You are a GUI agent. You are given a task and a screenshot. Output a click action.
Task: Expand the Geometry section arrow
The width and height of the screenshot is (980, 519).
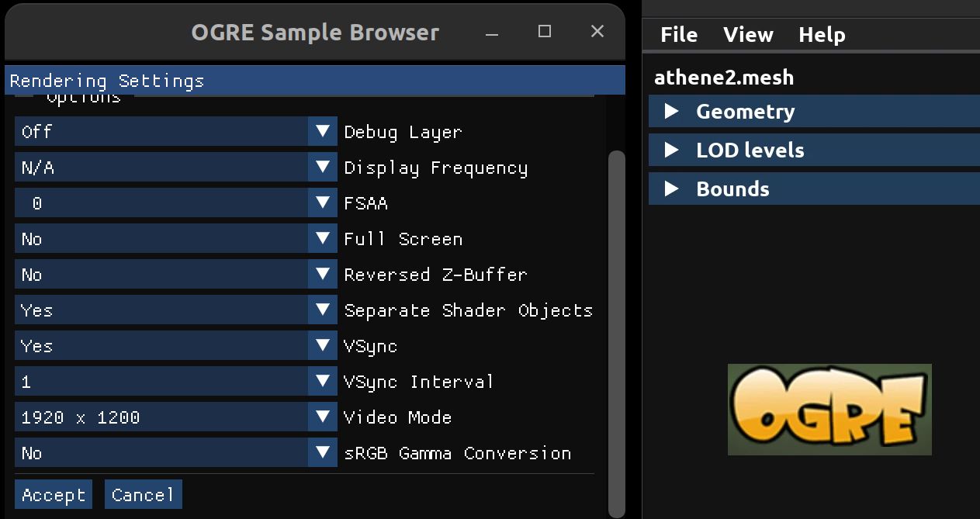tap(672, 112)
